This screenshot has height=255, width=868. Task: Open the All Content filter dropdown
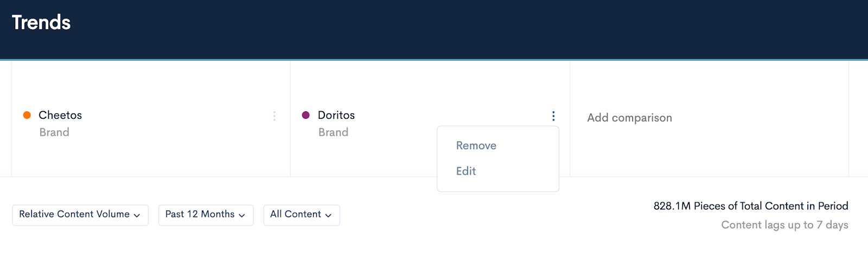[302, 215]
